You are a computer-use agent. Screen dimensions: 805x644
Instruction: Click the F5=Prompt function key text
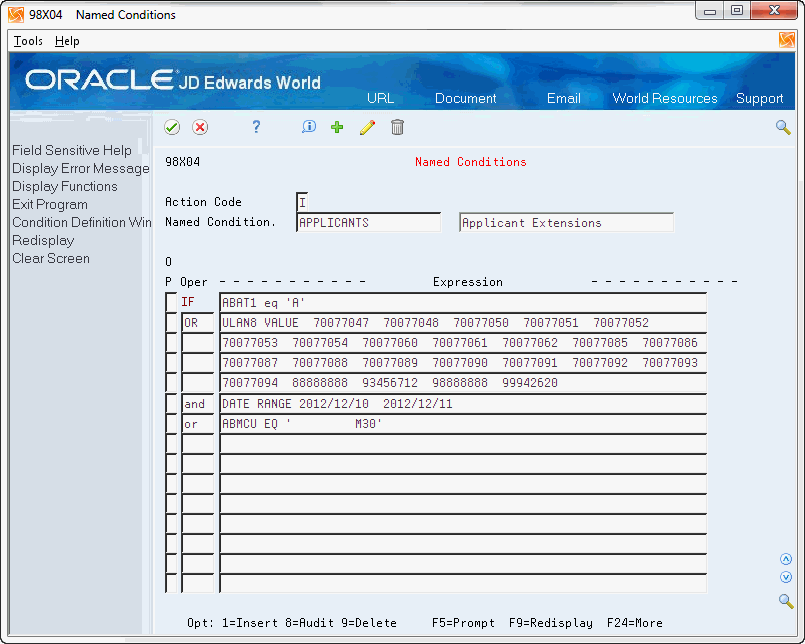[463, 623]
